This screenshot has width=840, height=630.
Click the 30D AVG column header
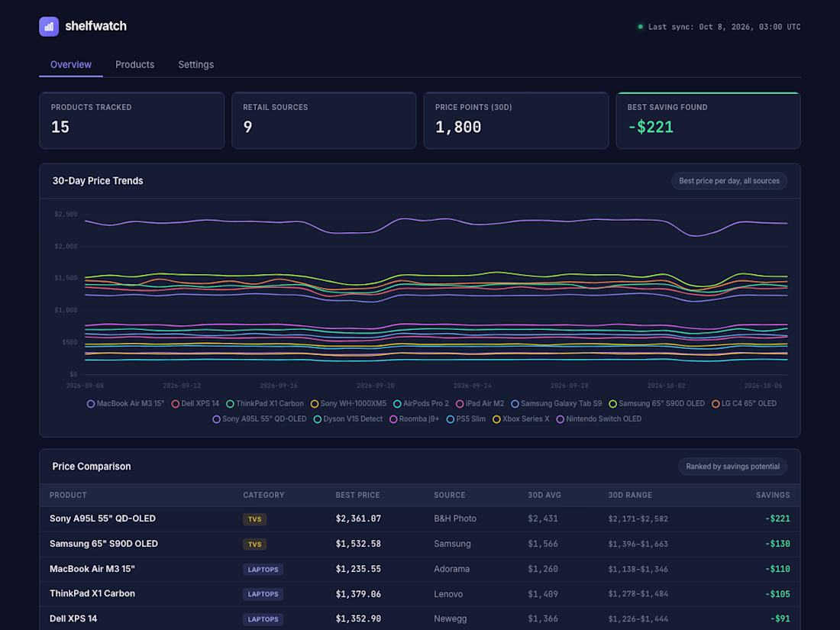[544, 495]
